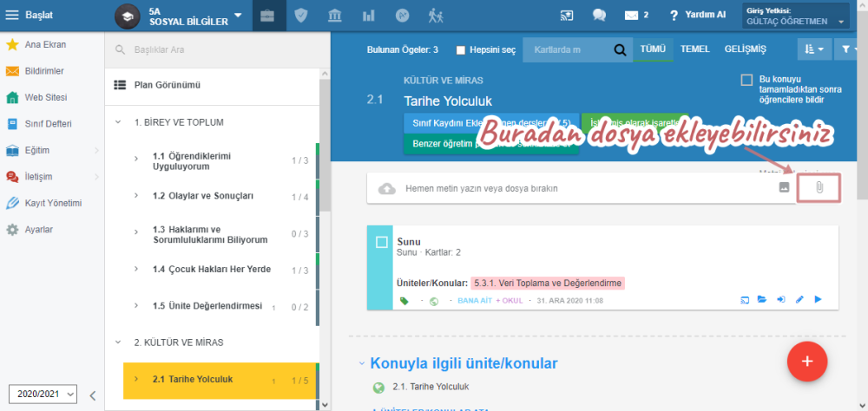Edit the Sunu card with pencil icon
Image resolution: width=868 pixels, height=411 pixels.
tap(799, 300)
